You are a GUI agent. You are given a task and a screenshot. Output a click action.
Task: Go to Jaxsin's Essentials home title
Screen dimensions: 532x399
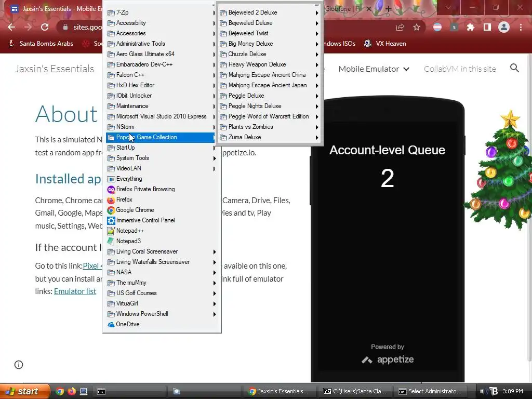pos(54,69)
